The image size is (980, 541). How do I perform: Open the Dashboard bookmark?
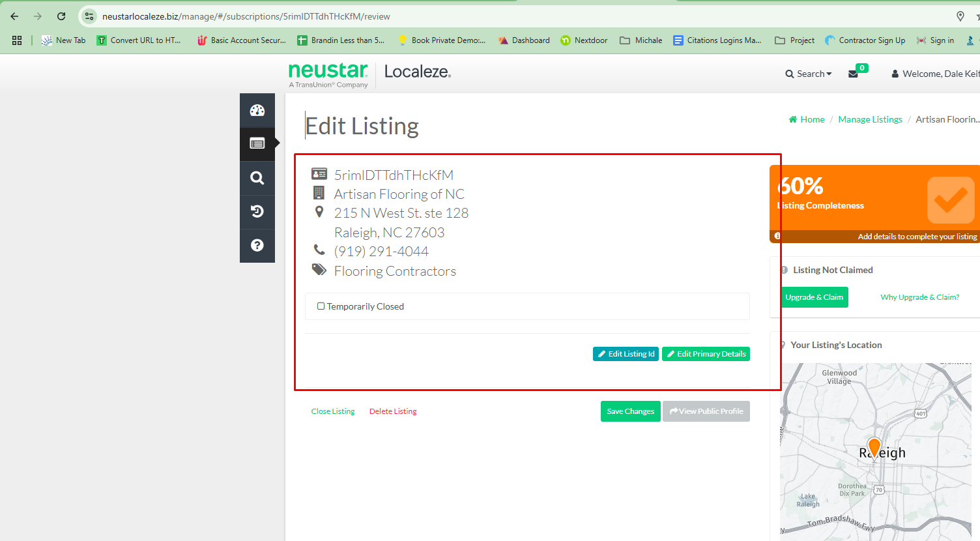524,40
